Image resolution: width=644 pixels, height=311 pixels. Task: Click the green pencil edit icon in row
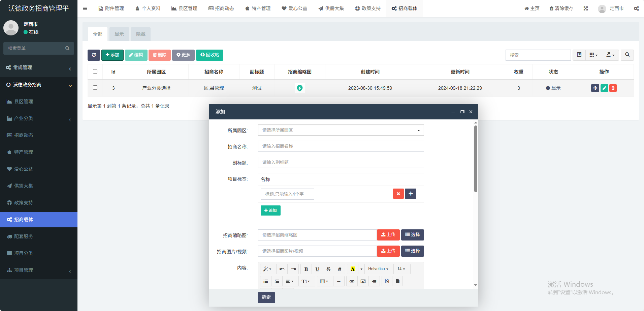pos(604,88)
